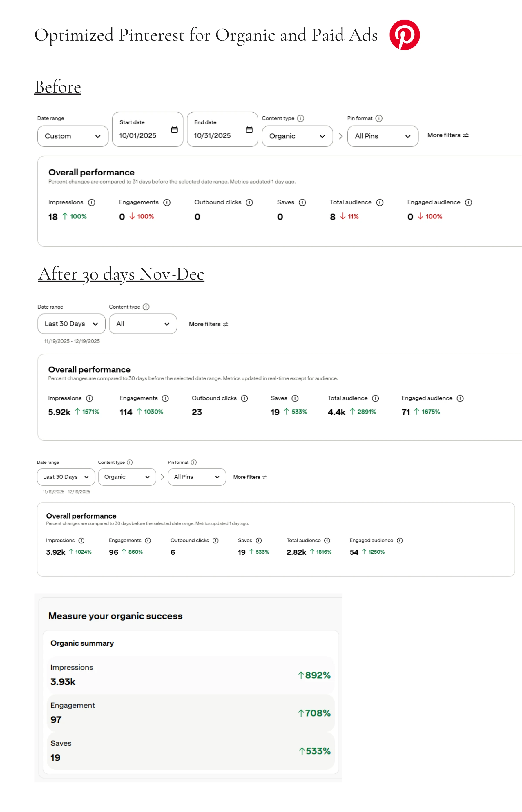Click the red Pinterest logo
522x812 pixels.
coord(404,35)
